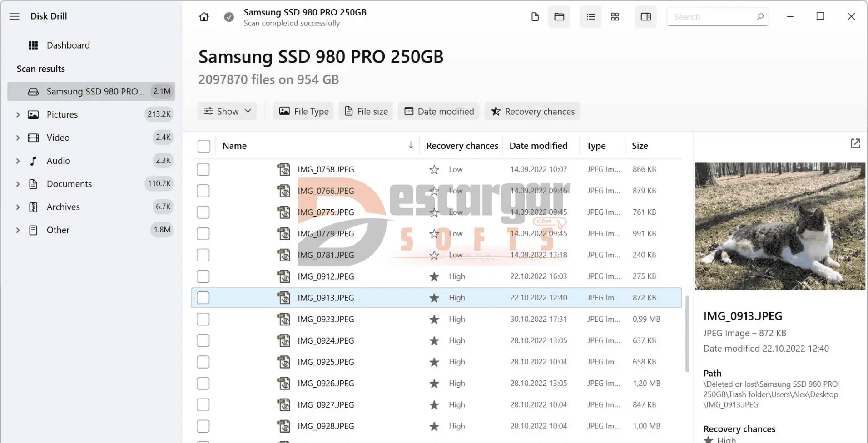Open the Show filter dropdown

(x=227, y=111)
